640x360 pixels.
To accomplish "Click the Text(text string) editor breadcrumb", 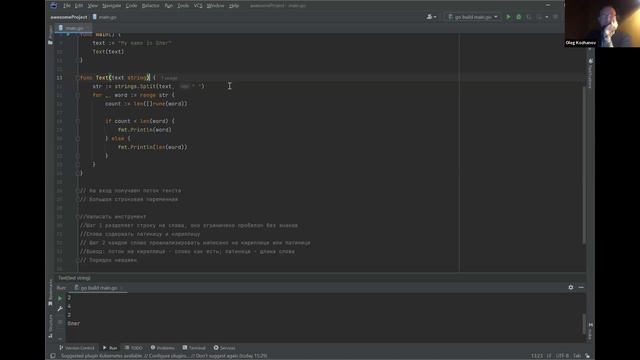I will click(x=74, y=278).
